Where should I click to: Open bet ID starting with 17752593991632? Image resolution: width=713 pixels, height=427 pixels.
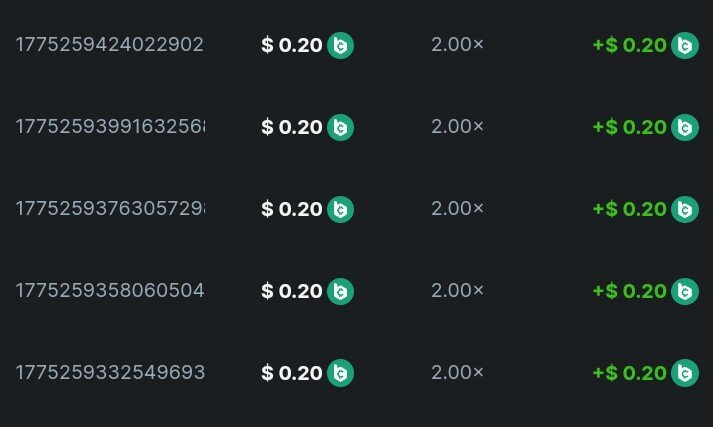(x=109, y=127)
